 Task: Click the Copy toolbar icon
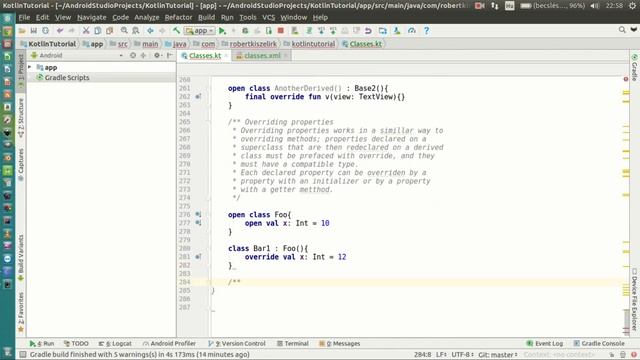[98, 31]
